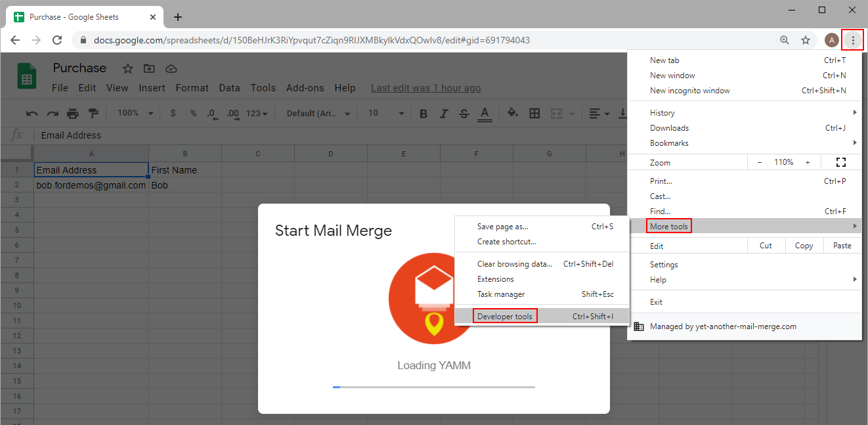Open the File menu in Sheets

[60, 88]
